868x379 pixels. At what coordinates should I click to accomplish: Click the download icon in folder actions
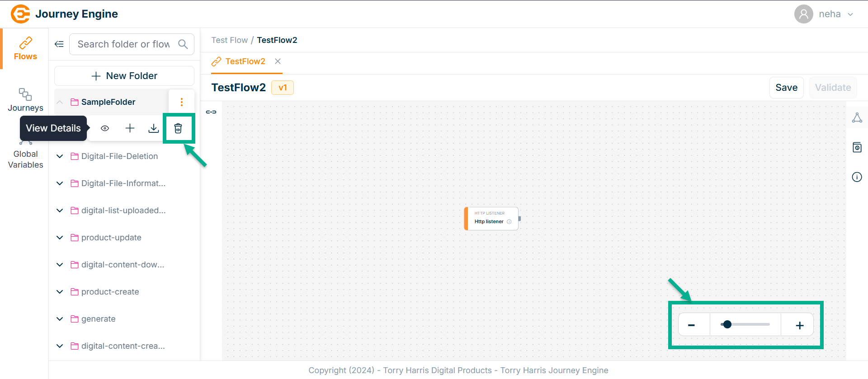coord(154,128)
